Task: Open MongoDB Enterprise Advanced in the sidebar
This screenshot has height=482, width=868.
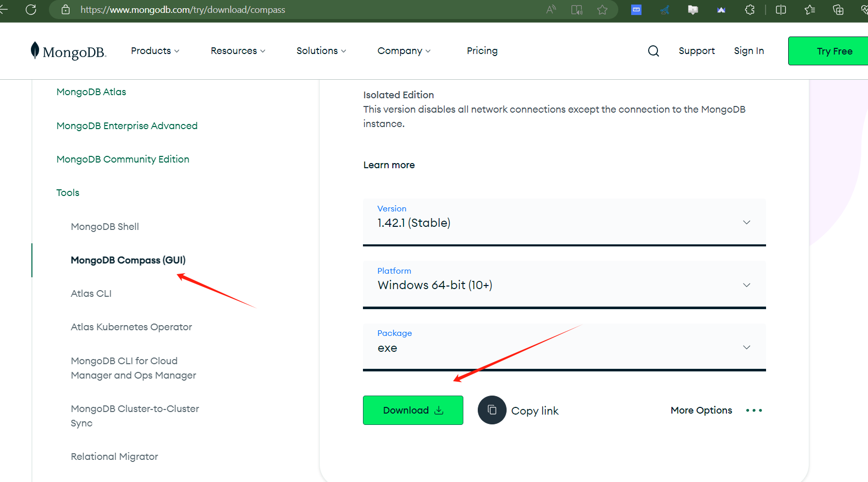Action: (127, 126)
